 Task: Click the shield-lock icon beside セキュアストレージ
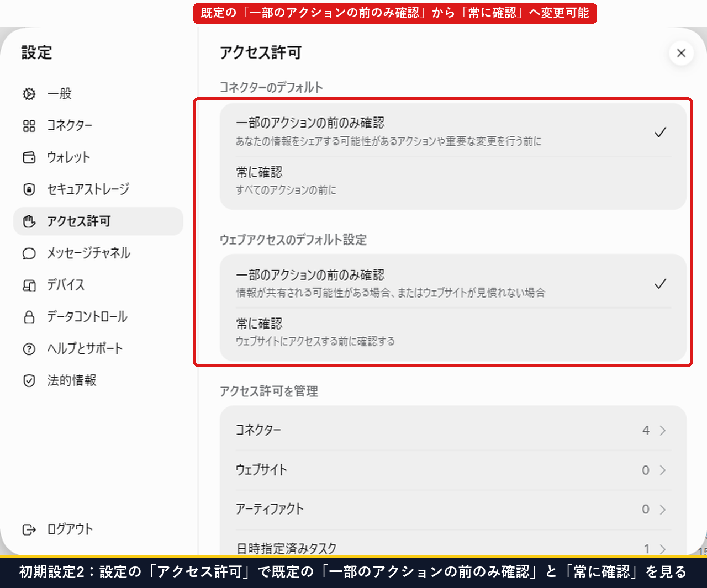pyautogui.click(x=29, y=189)
